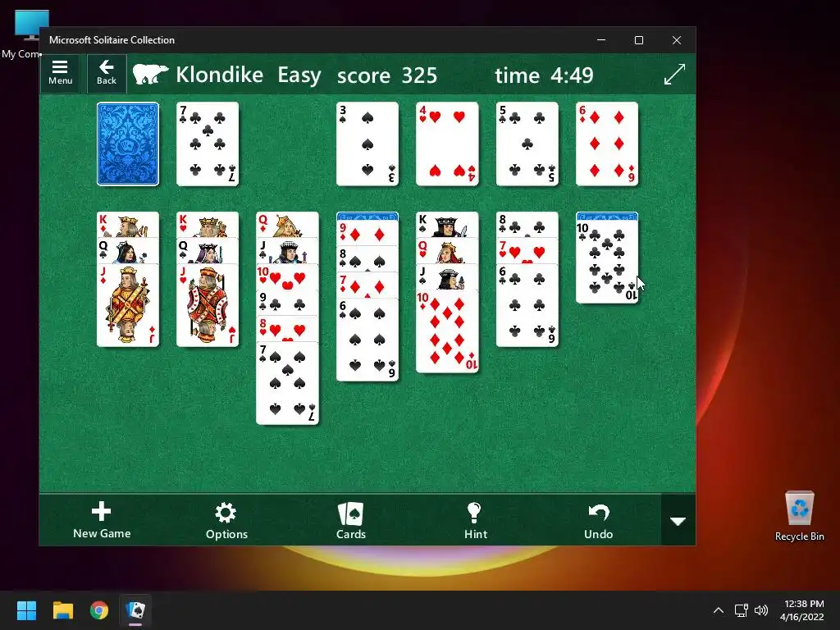
Task: Select the King of hearts in second column
Action: click(208, 225)
